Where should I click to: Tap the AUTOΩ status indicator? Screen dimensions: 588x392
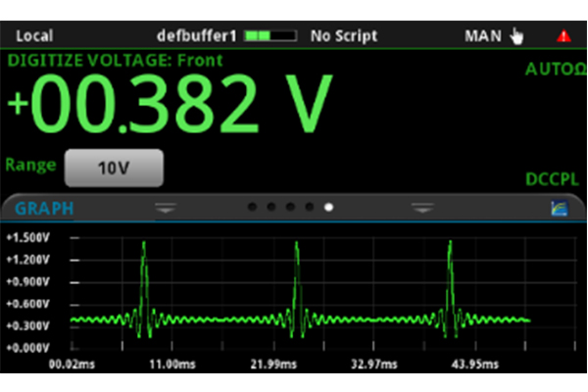554,71
